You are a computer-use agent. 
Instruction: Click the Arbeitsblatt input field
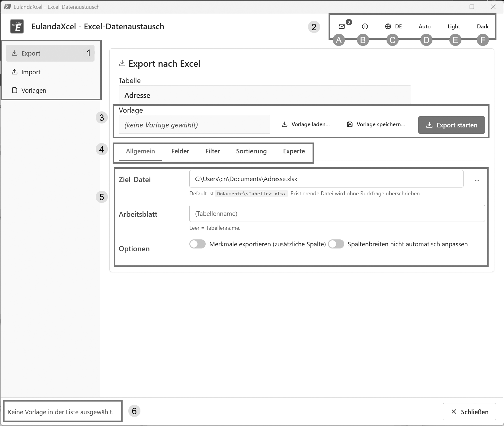tap(337, 213)
